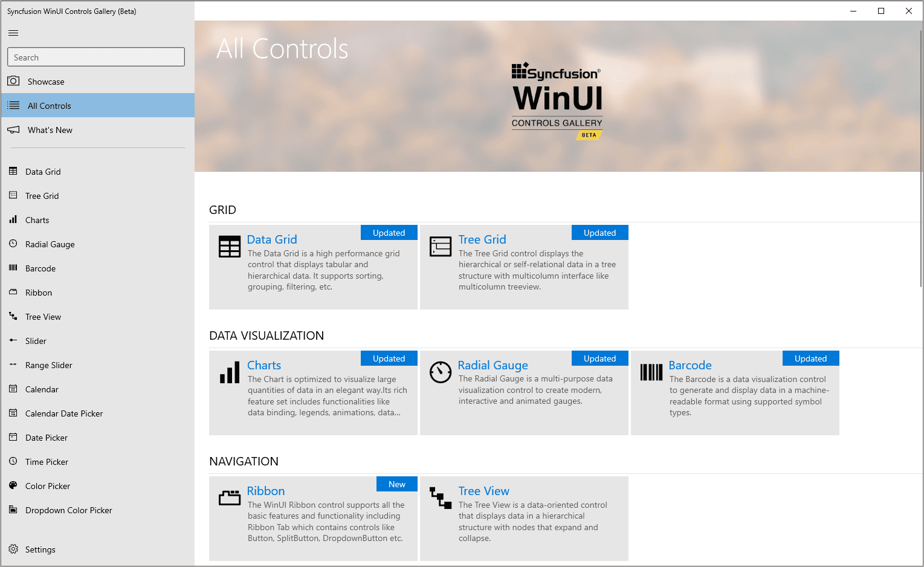Select All Controls navigation item
This screenshot has width=924, height=567.
50,106
